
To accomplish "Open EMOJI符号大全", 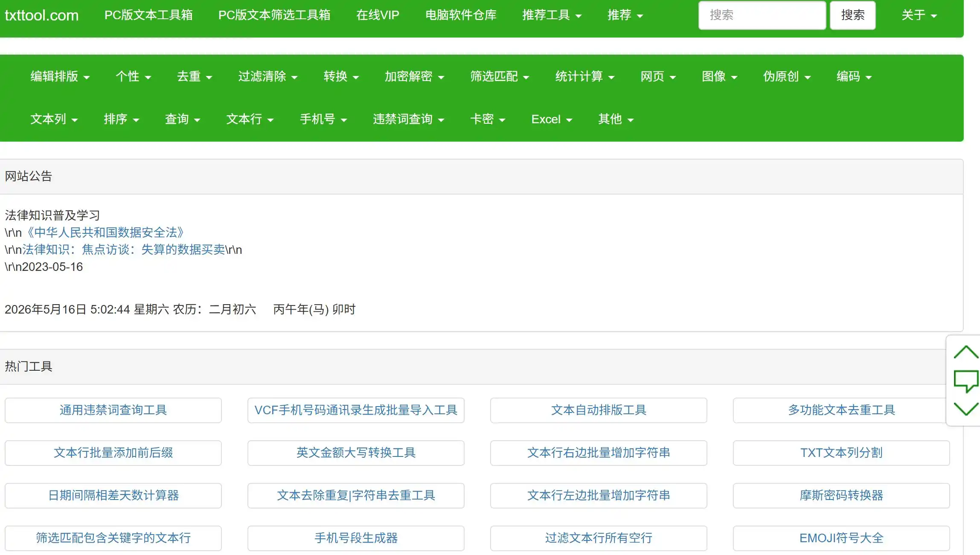I will tap(841, 538).
